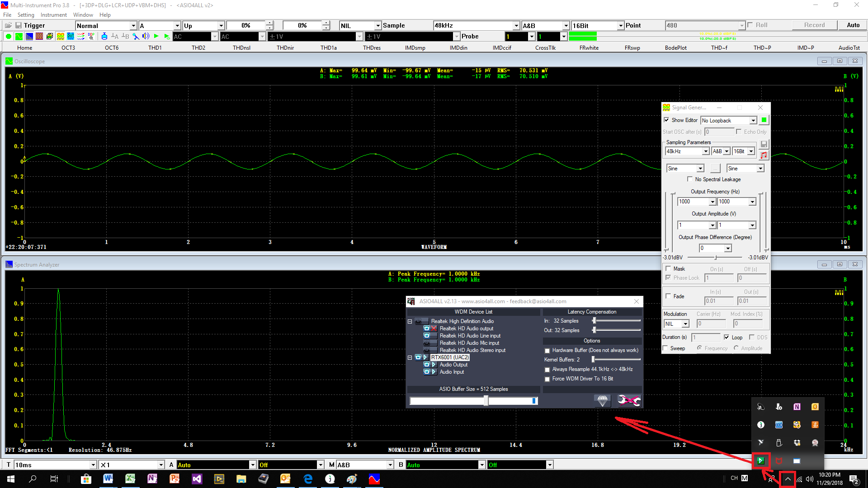Toggle the Roll checkbox
The height and width of the screenshot is (488, 868).
click(750, 25)
